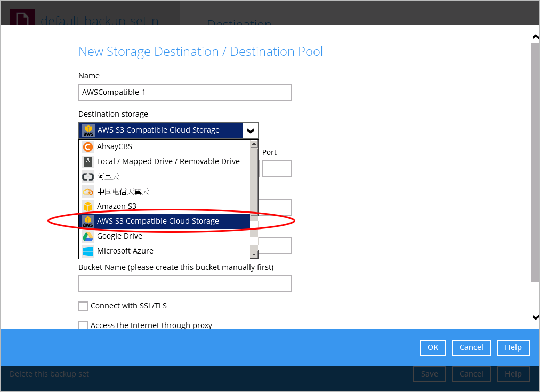Click the Aliyun bracket icon

88,177
